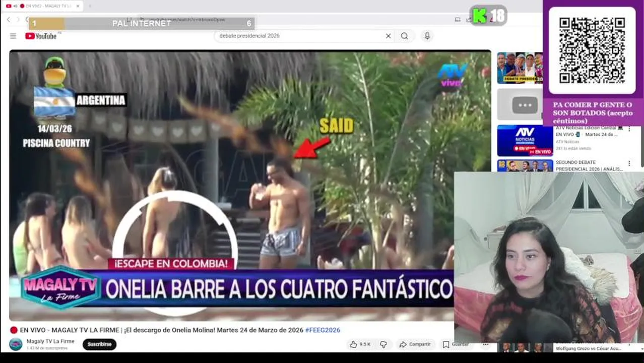644x363 pixels.
Task: Open the #FEEG2026 hashtag link
Action: pos(323,330)
